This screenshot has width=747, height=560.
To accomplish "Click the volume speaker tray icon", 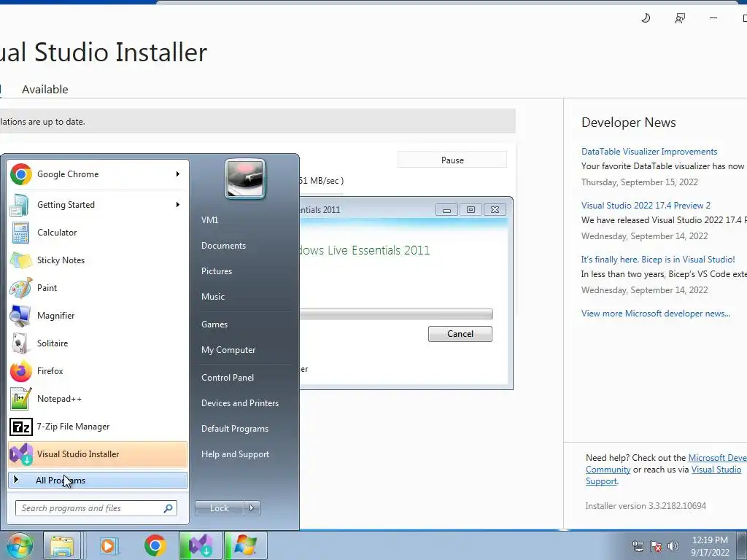I will [x=673, y=546].
